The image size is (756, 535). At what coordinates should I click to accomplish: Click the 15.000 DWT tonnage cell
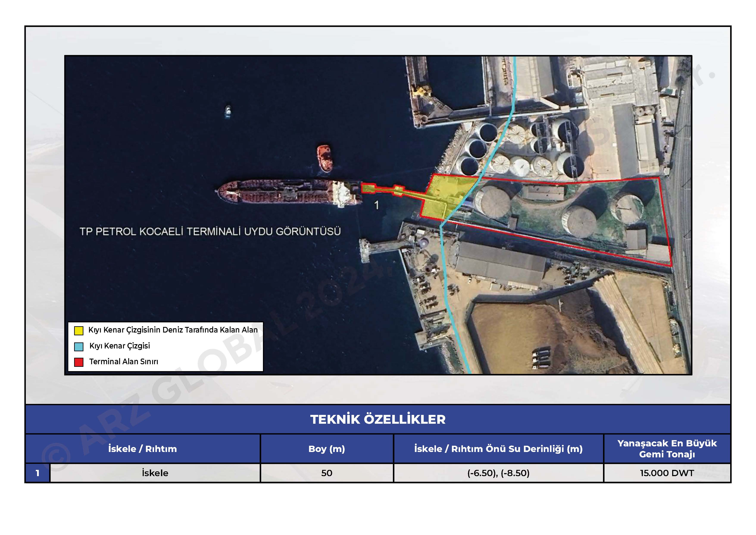667,473
